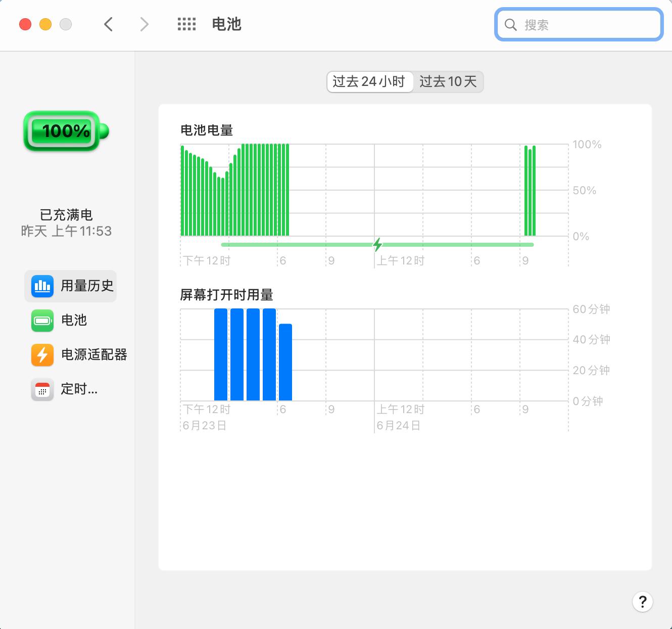The height and width of the screenshot is (629, 672).
Task: Open the Usage History sidebar icon
Action: (x=42, y=286)
